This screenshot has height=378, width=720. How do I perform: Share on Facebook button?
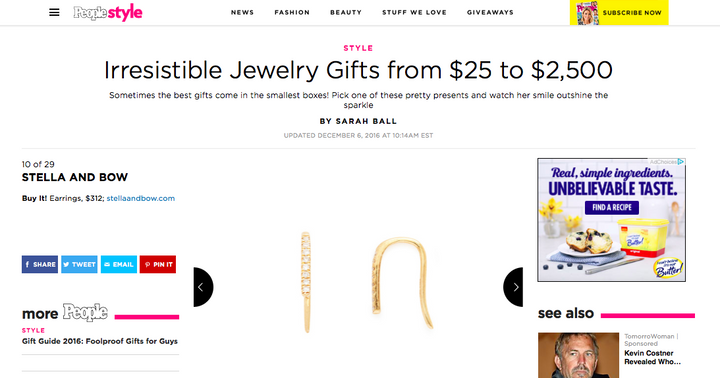40,264
